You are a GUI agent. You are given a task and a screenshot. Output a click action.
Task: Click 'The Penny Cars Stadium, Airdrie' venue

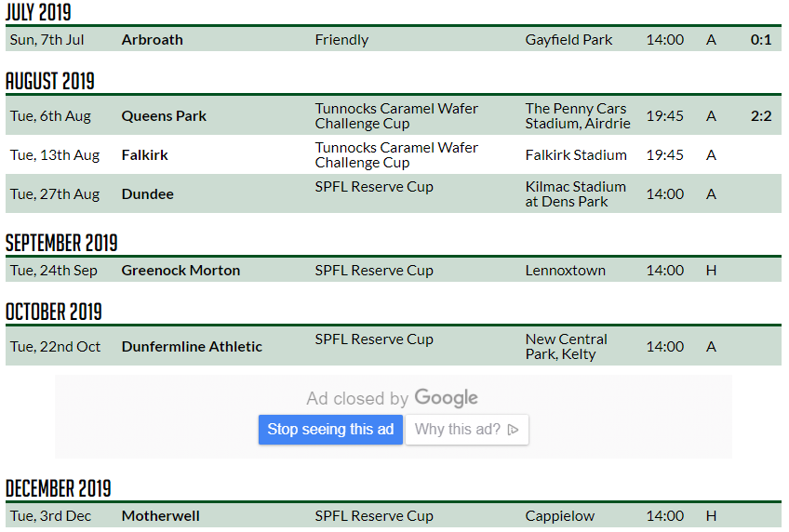(578, 116)
